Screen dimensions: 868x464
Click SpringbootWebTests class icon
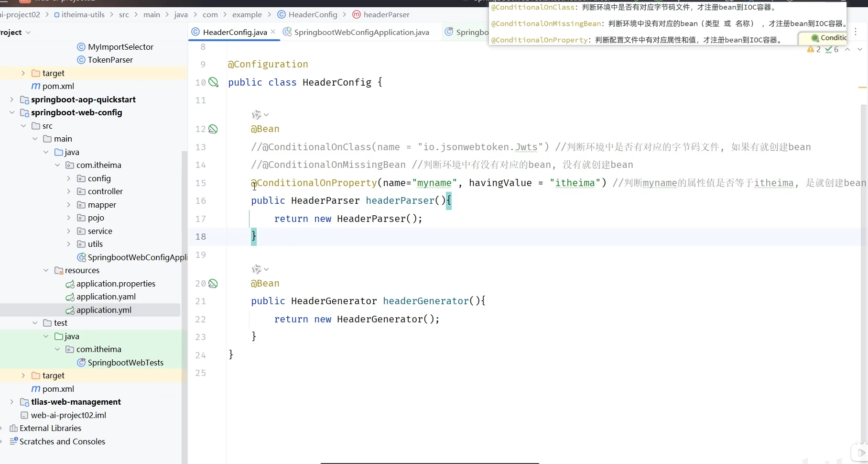point(81,363)
